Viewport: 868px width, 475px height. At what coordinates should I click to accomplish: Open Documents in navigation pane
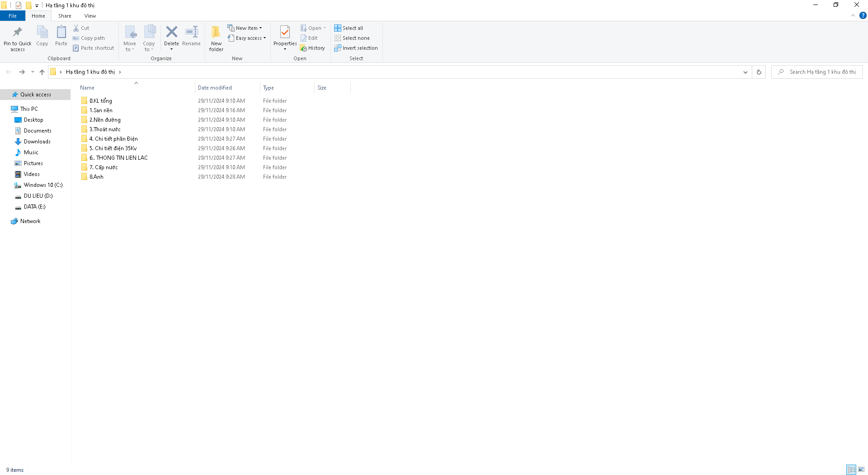(x=38, y=131)
